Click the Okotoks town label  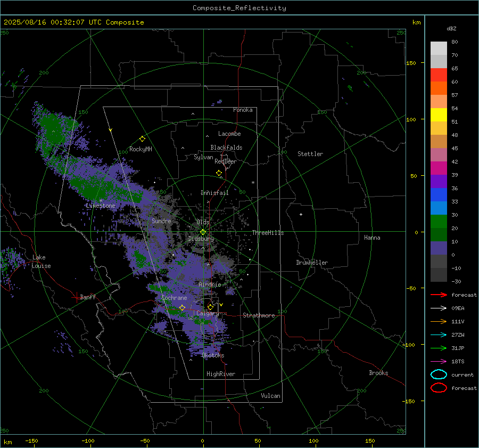point(213,355)
